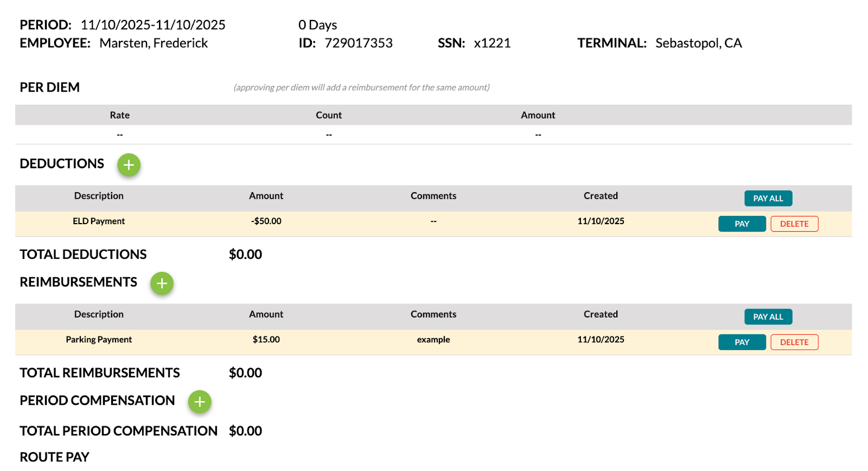Click the "example" comment on Parking Payment
Screen dimensions: 868x471
click(433, 340)
